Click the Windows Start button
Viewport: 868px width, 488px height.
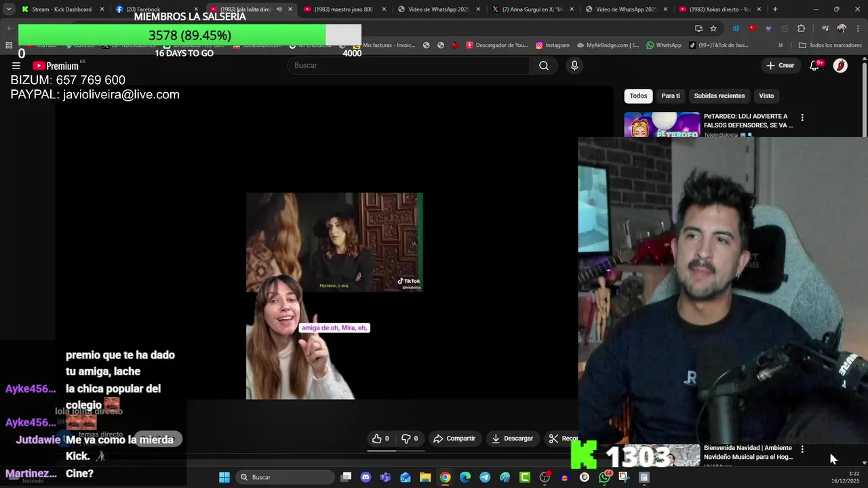coord(224,477)
